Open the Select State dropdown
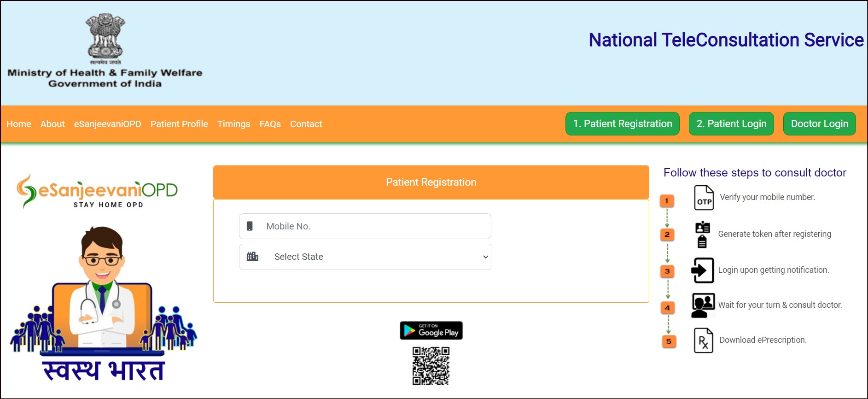This screenshot has height=399, width=868. (365, 257)
